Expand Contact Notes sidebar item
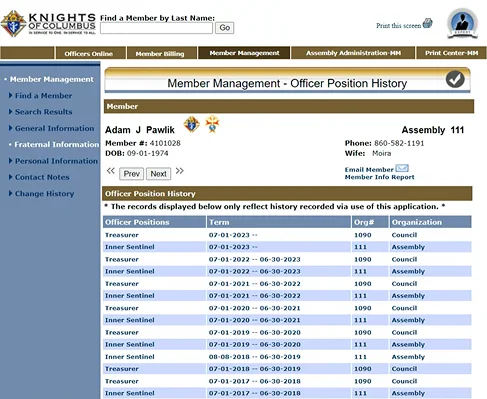487x399 pixels. pos(42,177)
